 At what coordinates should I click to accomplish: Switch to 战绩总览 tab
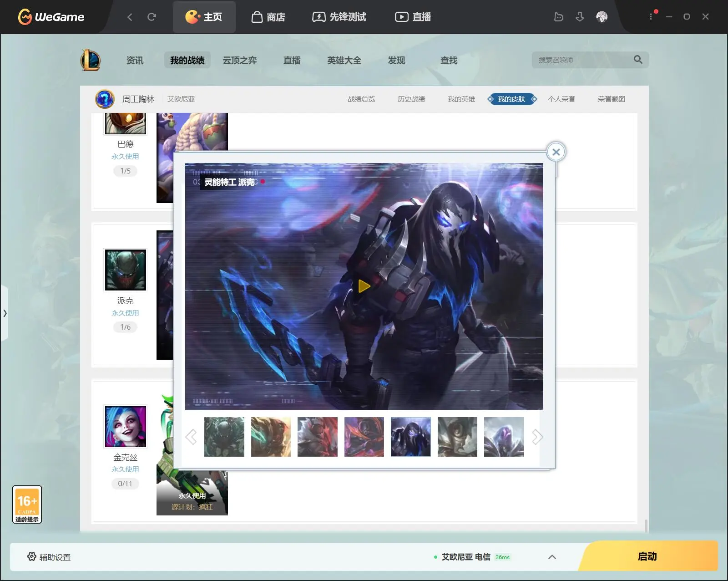(x=361, y=99)
